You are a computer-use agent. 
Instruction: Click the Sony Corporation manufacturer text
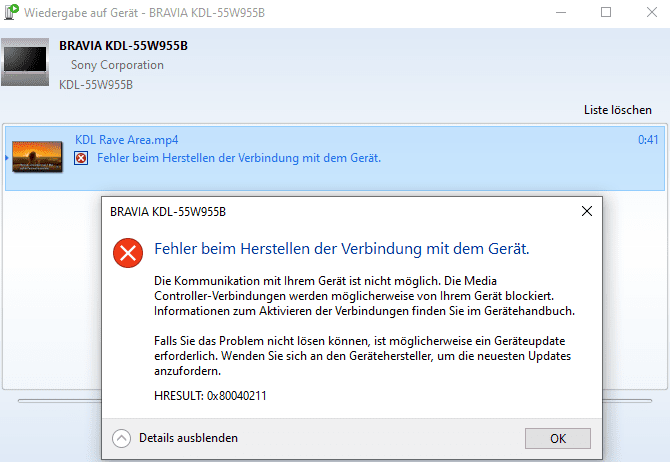[x=117, y=65]
